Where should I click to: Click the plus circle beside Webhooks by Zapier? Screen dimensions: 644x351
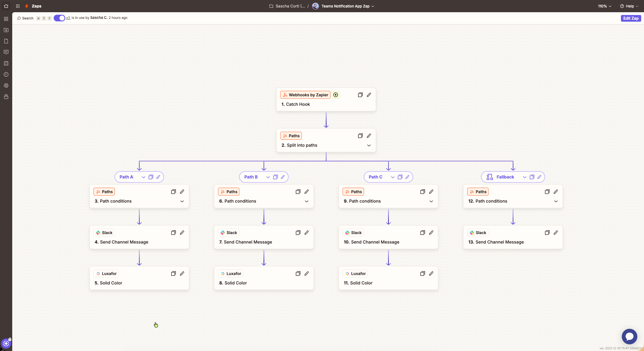click(335, 95)
